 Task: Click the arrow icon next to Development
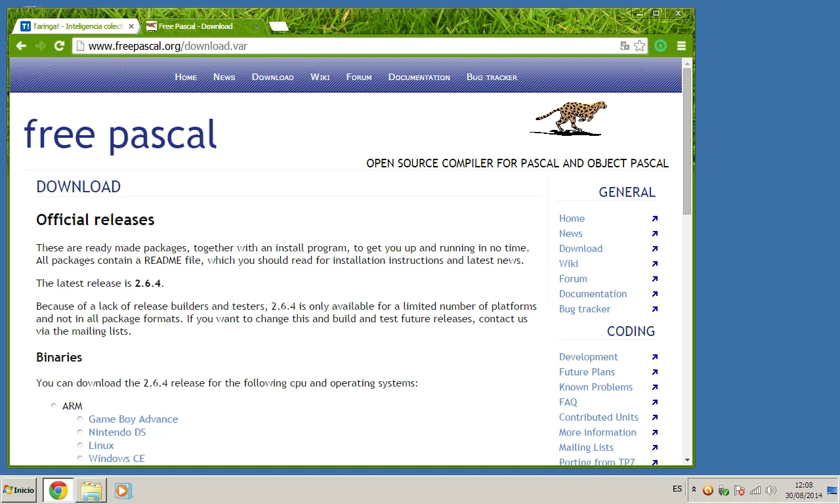coord(654,357)
